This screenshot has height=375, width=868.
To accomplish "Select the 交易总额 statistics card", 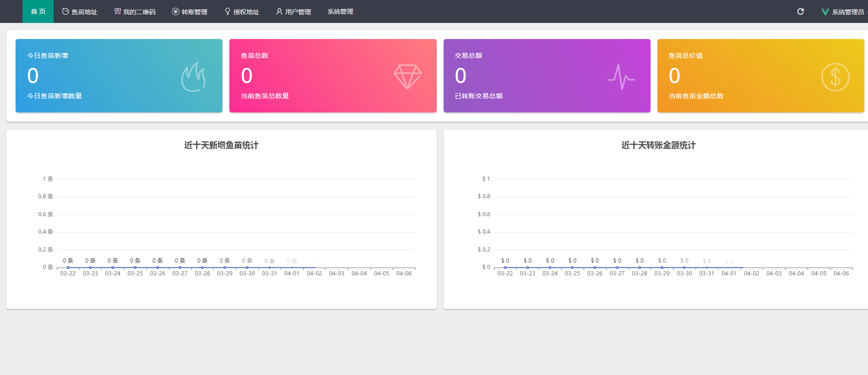I will tap(547, 76).
